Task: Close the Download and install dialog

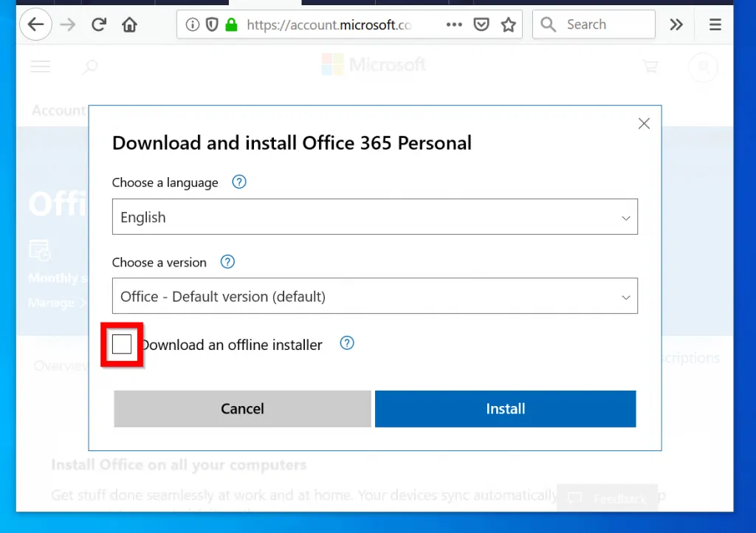Action: tap(644, 124)
